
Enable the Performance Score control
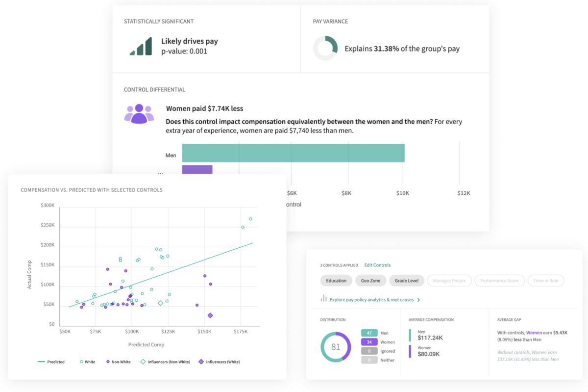500,281
